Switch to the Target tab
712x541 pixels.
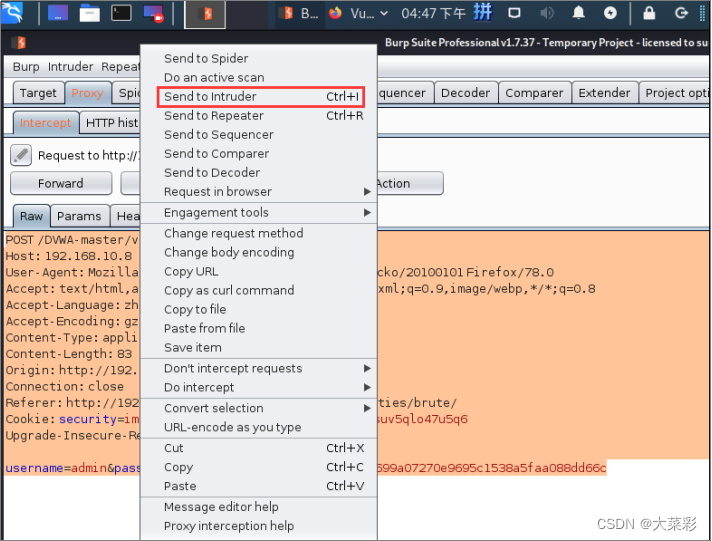[x=38, y=93]
